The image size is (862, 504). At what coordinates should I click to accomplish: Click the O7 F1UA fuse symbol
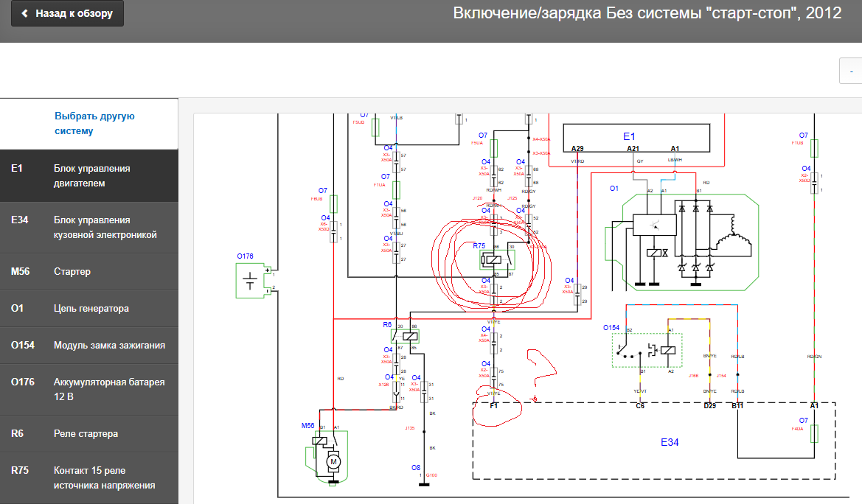click(x=397, y=189)
